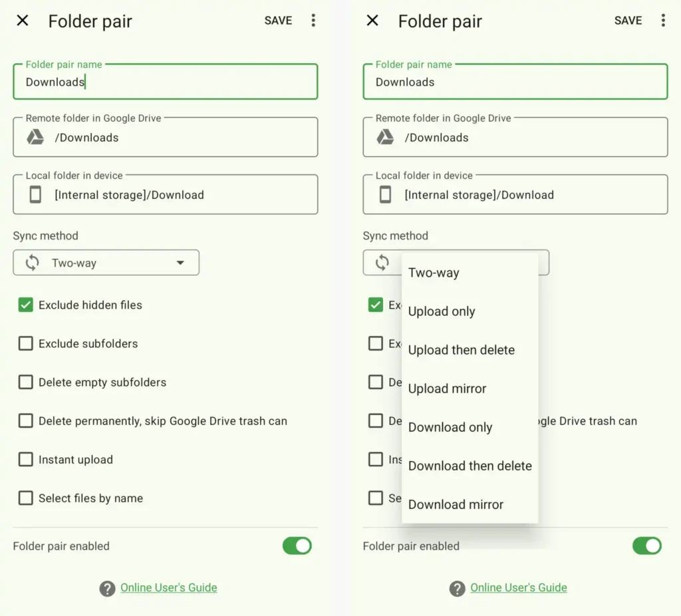
Task: Pick Download mirror in the sync method list
Action: coord(456,504)
